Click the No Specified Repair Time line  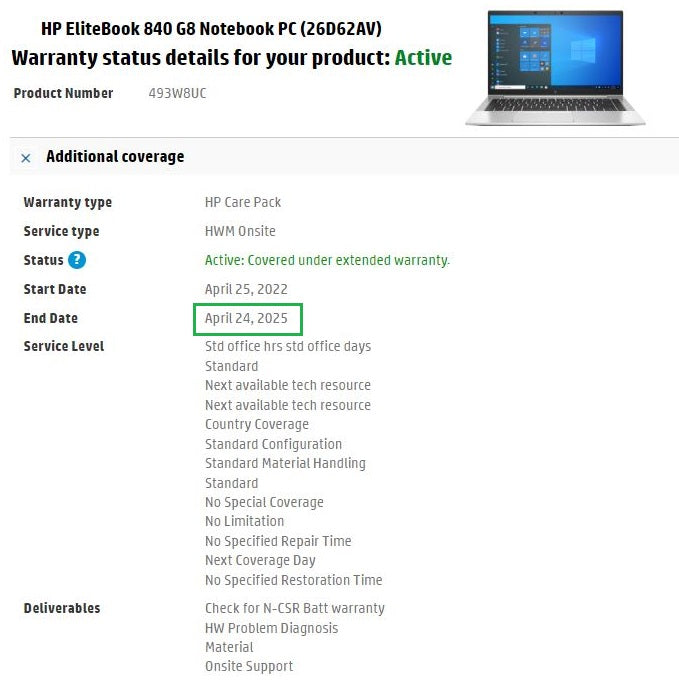[278, 541]
